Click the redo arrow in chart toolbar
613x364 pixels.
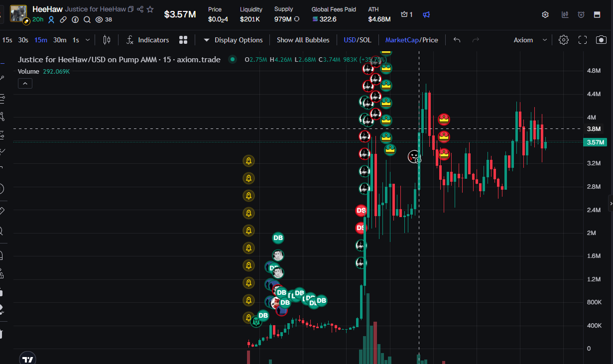(476, 40)
